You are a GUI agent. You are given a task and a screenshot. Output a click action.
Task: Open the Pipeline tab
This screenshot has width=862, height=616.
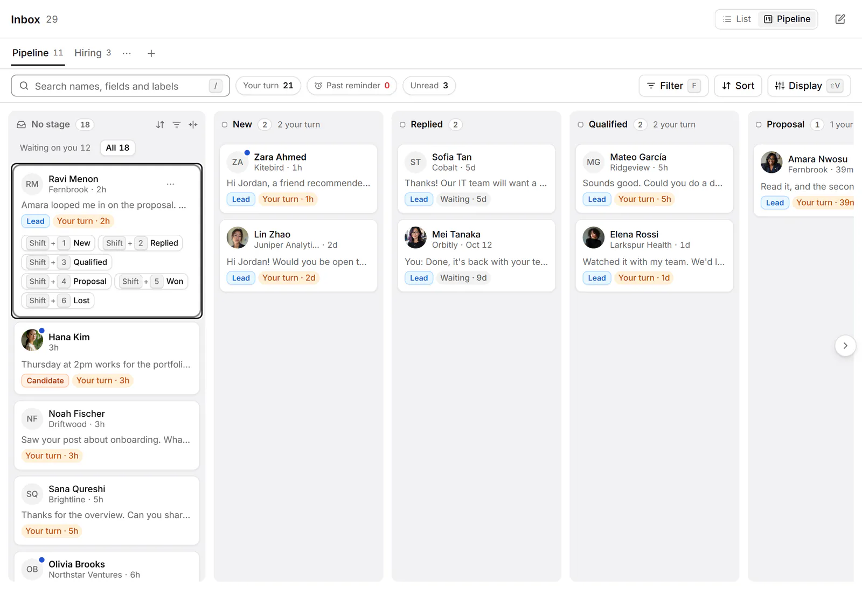[x=38, y=53]
